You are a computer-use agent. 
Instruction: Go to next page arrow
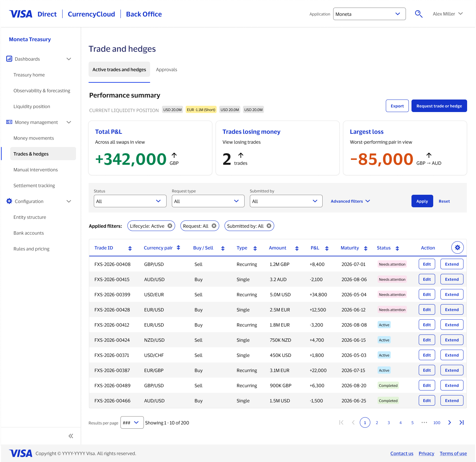pos(449,422)
